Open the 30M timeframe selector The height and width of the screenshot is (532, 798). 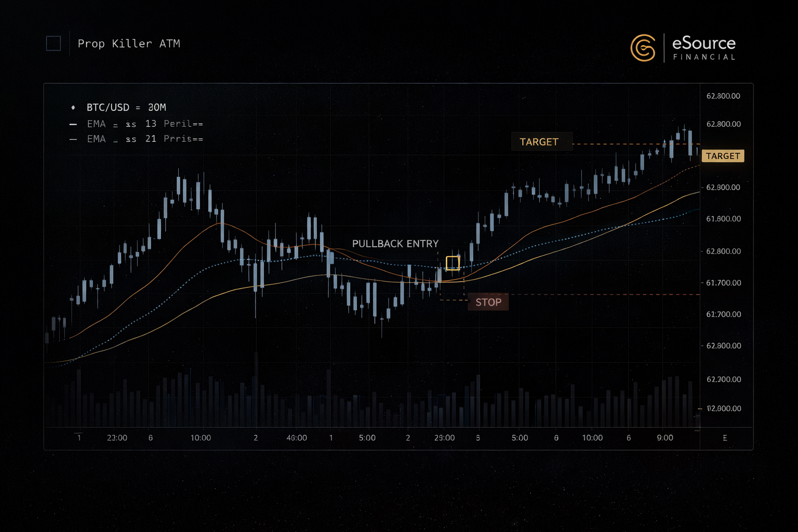click(156, 107)
